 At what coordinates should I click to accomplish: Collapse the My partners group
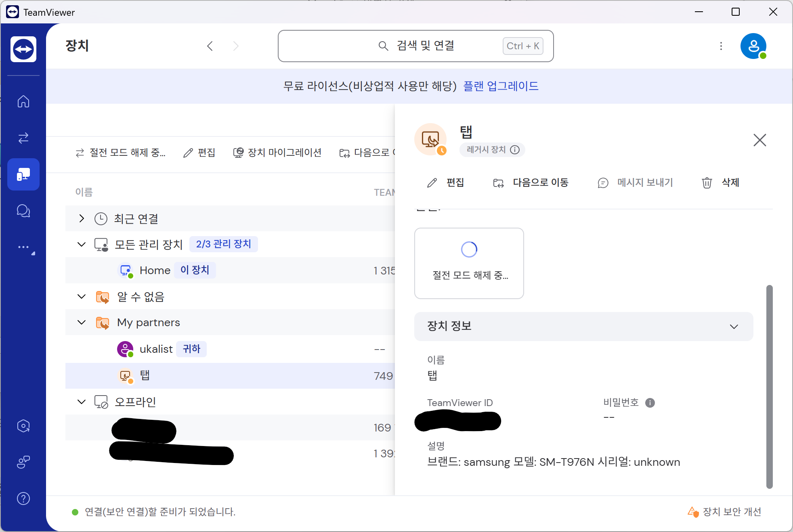(82, 322)
